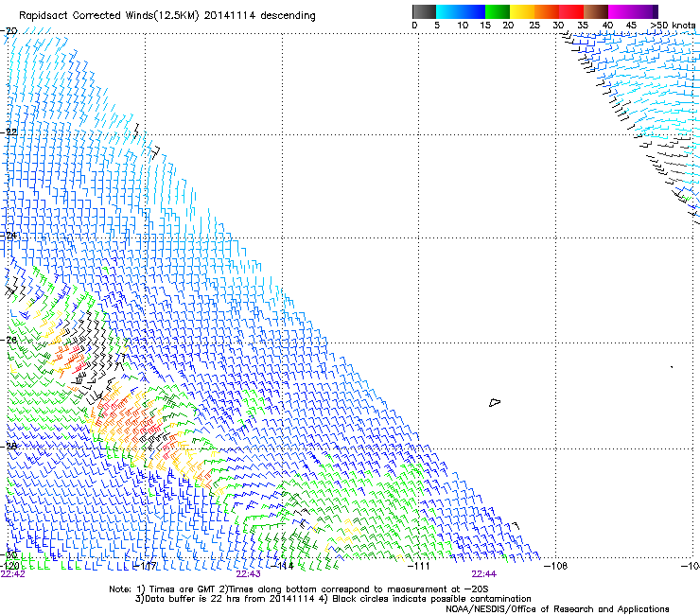The image size is (700, 615).
Task: Click the latitude label -22
Action: [x=9, y=132]
